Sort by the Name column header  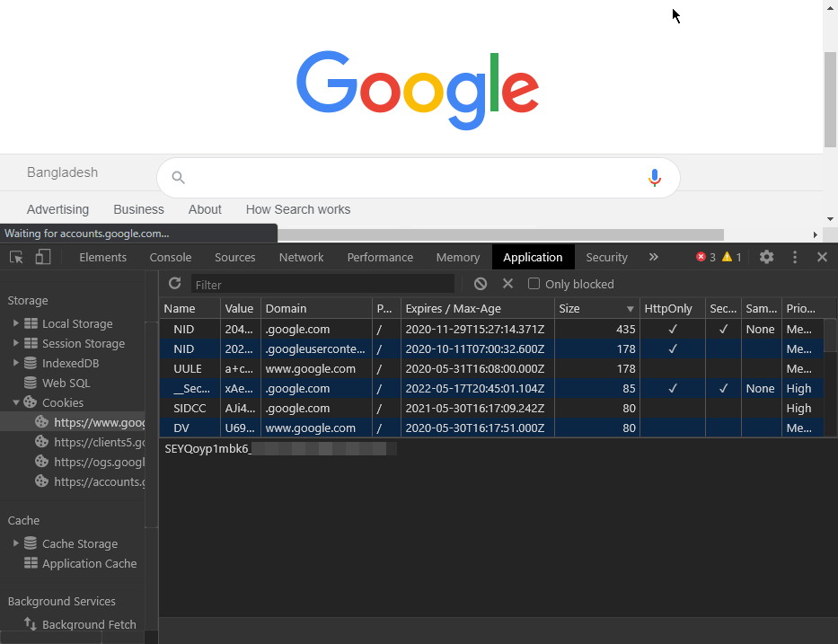(190, 308)
